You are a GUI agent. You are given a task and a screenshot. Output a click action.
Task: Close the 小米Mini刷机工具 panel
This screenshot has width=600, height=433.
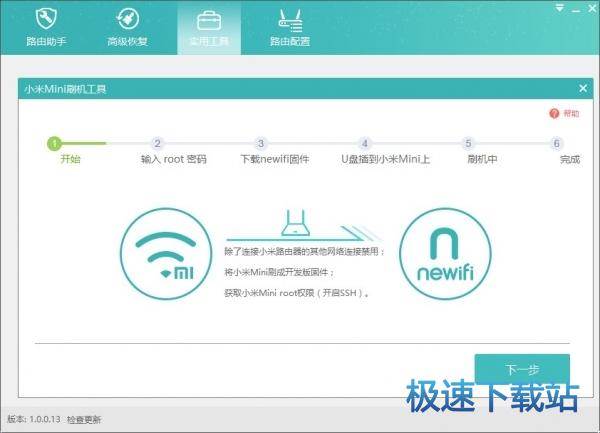[x=583, y=88]
